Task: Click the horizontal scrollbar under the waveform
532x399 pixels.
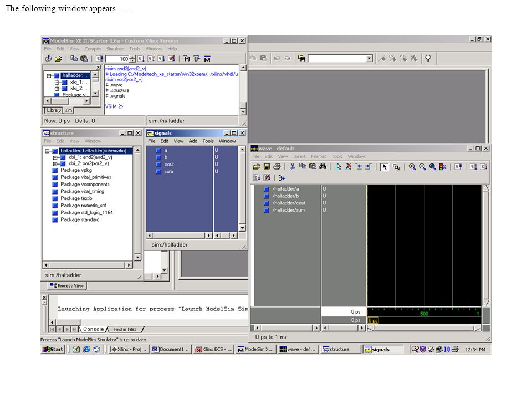Action: pos(424,328)
